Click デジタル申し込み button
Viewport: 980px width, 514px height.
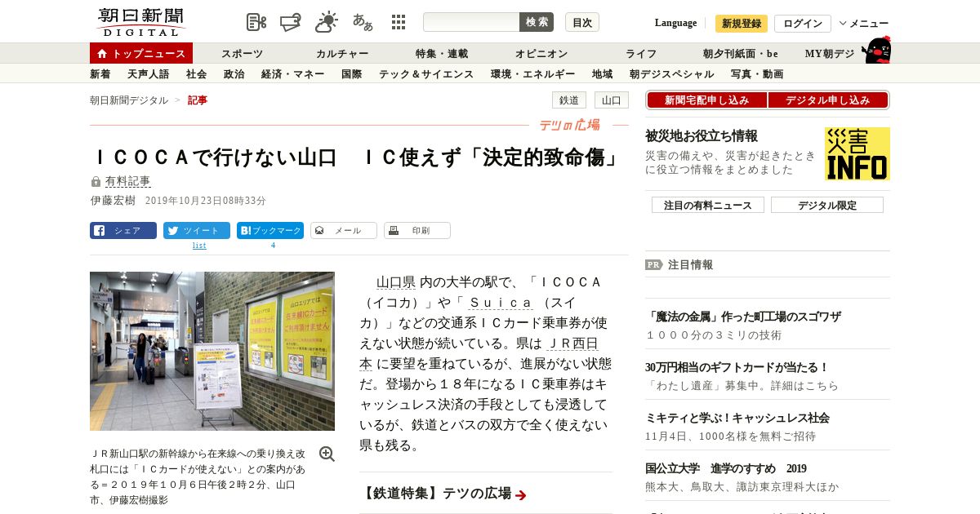coord(828,100)
